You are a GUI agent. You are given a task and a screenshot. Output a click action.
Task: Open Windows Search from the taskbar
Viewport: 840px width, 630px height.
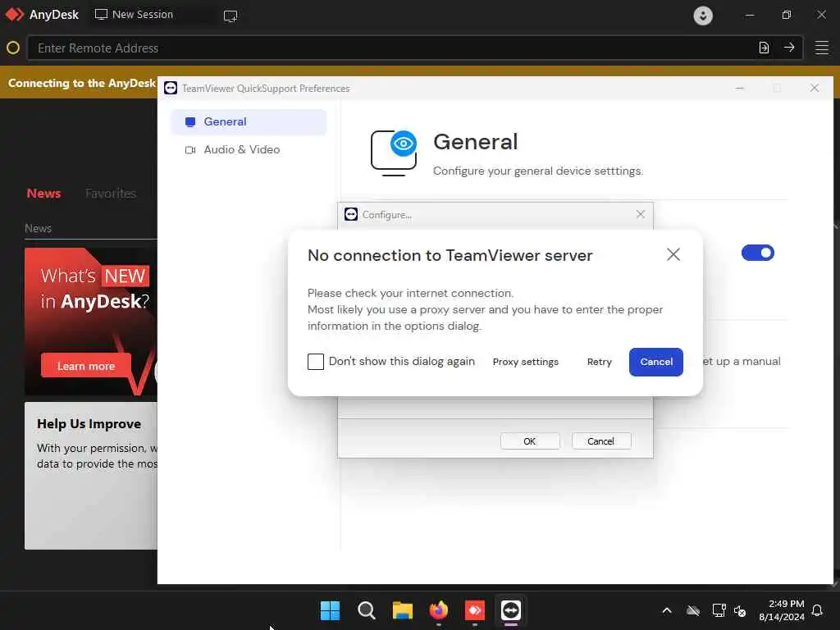pos(367,610)
